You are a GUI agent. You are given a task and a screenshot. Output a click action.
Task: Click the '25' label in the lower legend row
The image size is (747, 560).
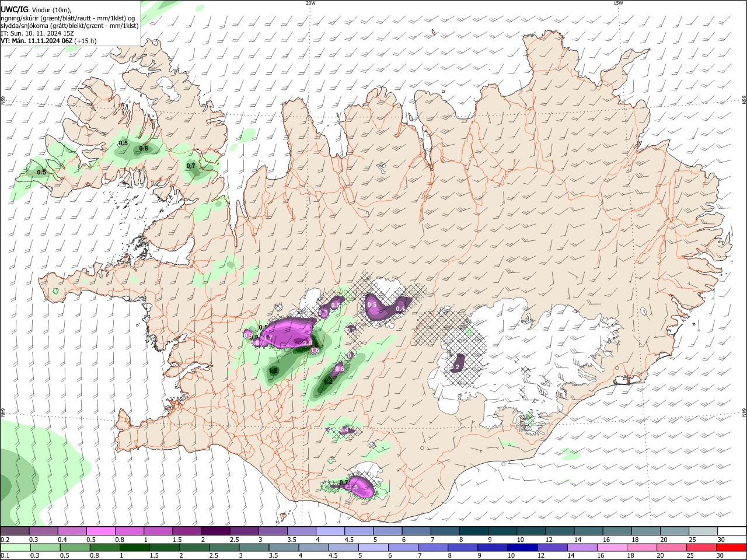coord(690,555)
